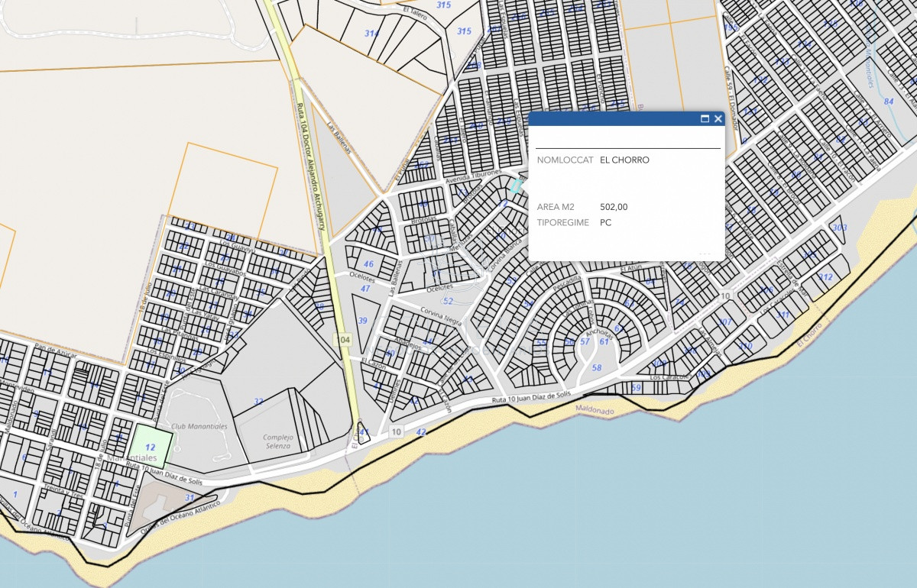This screenshot has height=588, width=917.
Task: Select the EL CHORRO value in the popup
Action: [625, 160]
